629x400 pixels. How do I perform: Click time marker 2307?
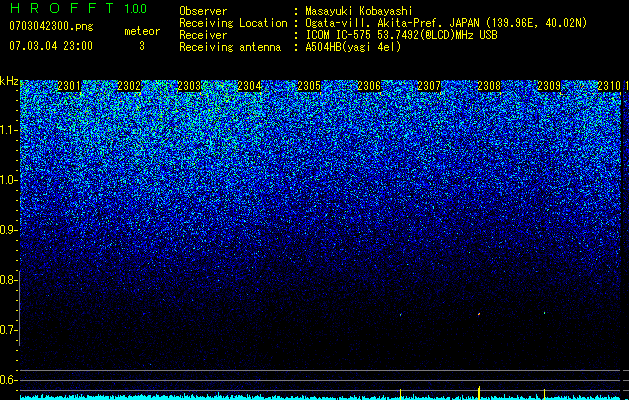pyautogui.click(x=429, y=86)
